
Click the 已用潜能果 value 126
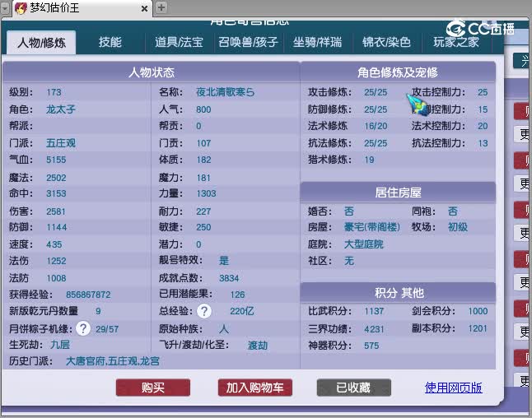click(237, 295)
